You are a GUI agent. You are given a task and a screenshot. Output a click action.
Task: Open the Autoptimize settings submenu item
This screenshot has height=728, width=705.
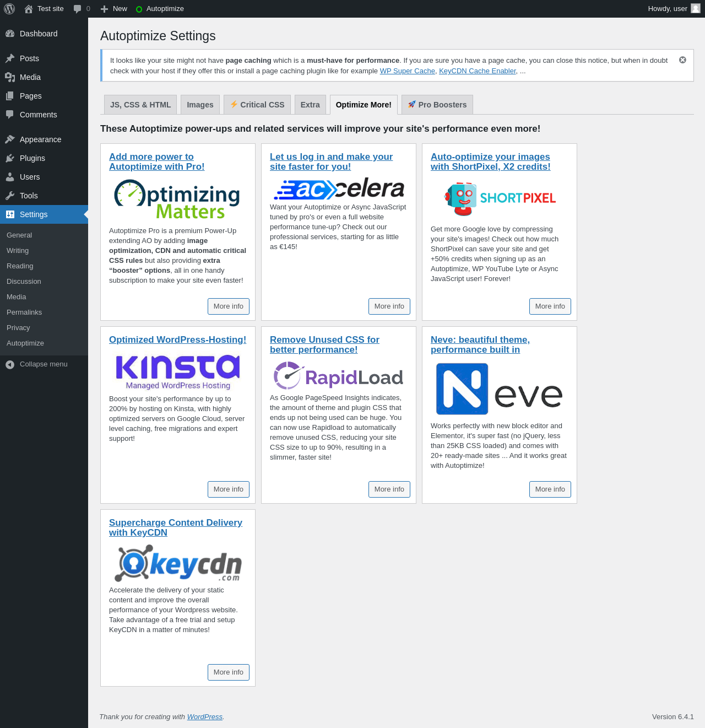pyautogui.click(x=25, y=343)
